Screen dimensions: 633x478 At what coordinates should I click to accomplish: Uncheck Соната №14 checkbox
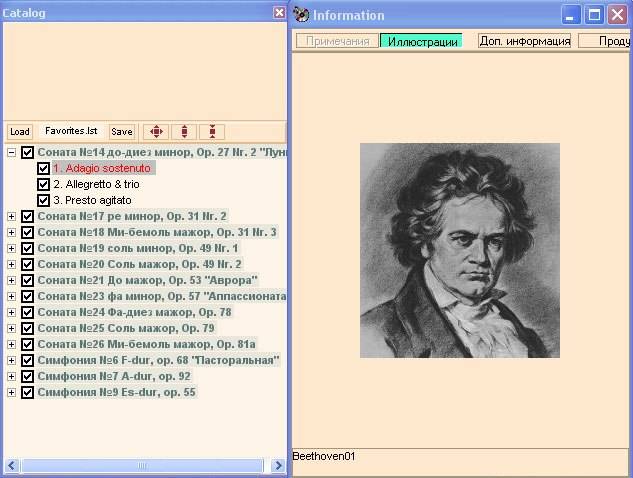[27, 152]
